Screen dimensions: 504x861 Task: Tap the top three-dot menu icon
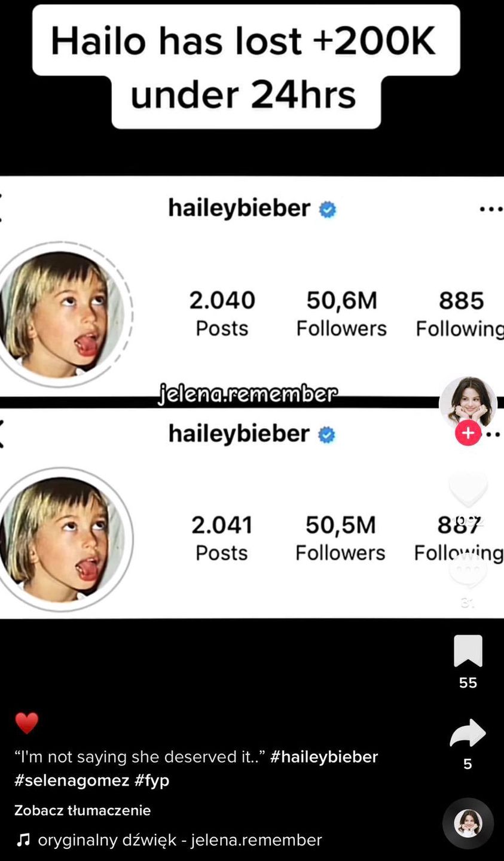click(x=491, y=209)
